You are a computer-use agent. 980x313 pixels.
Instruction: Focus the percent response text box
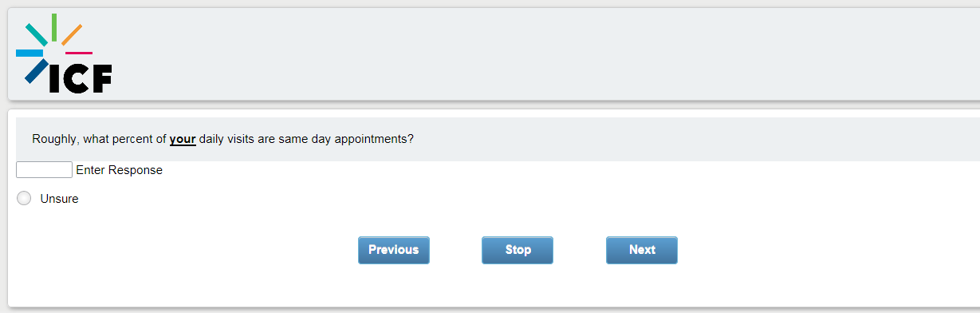click(44, 169)
